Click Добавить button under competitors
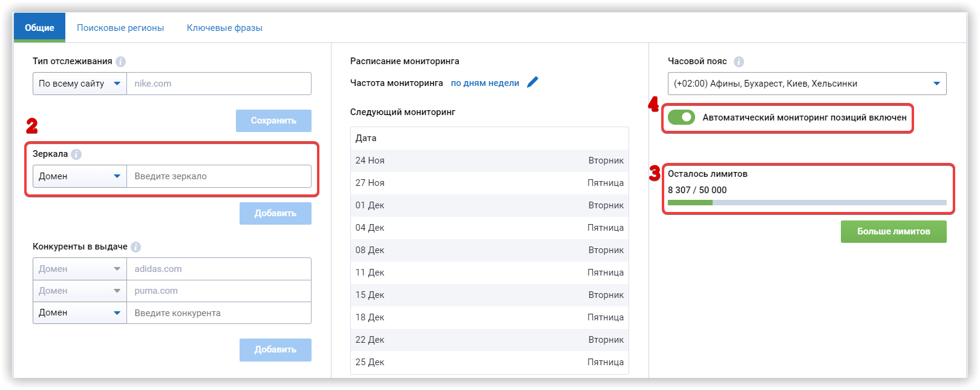980x390 pixels. tap(275, 349)
